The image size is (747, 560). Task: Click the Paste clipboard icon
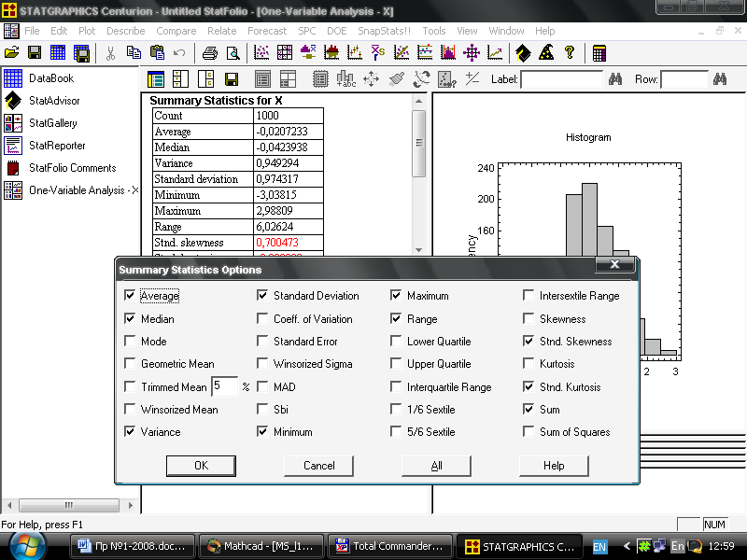pos(157,53)
